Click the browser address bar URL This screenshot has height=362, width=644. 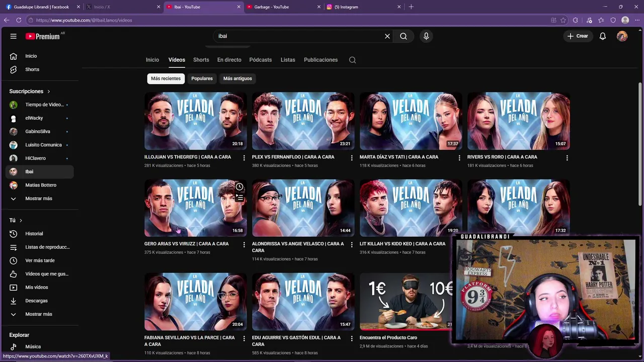[84, 20]
